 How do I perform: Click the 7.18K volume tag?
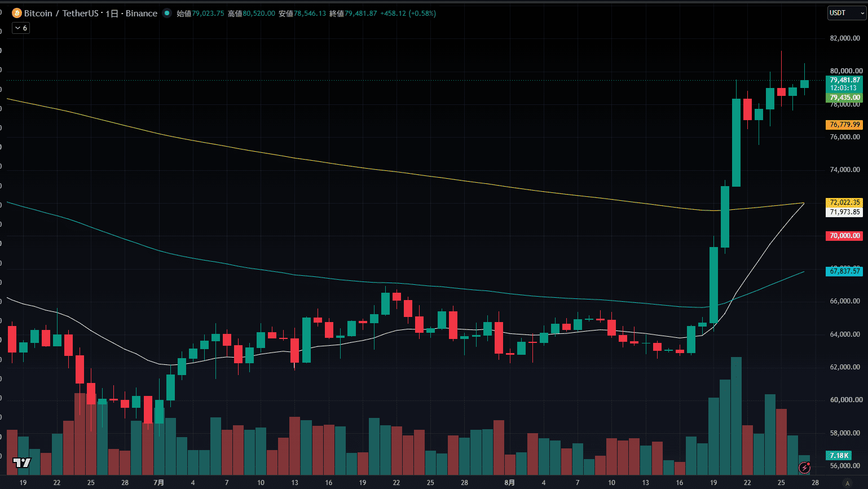pos(839,455)
